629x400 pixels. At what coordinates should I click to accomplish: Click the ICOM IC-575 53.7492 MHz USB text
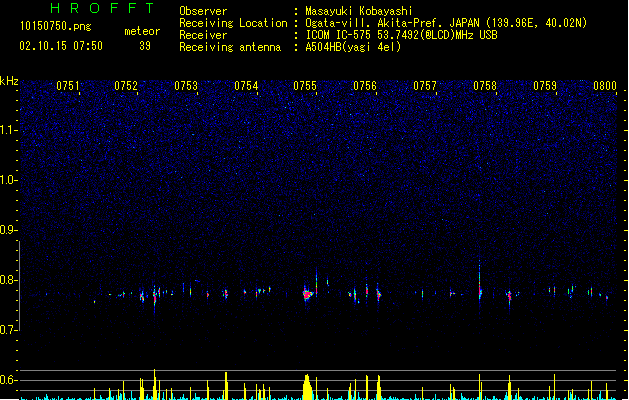(x=402, y=35)
